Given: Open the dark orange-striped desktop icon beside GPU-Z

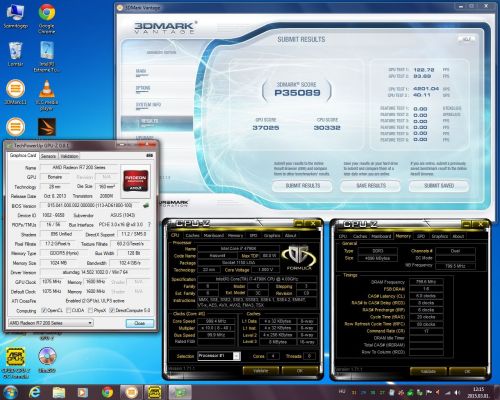Looking at the screenshot, I should (x=47, y=127).
